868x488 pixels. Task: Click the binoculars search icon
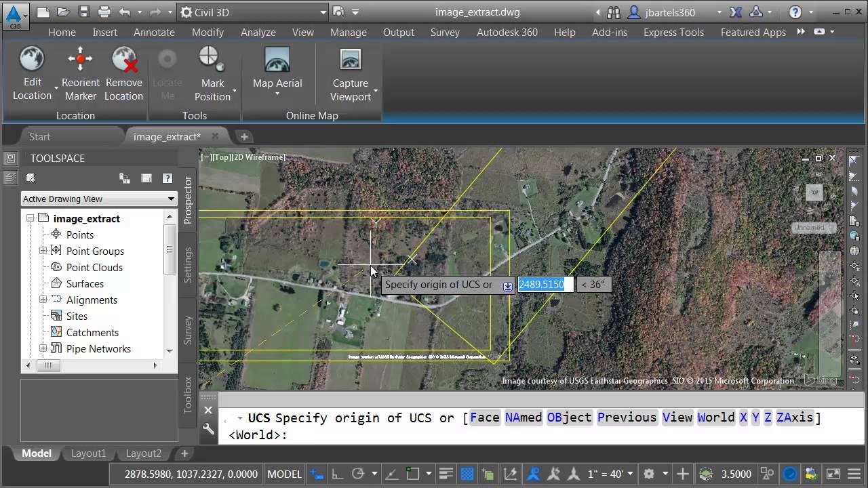tap(614, 12)
